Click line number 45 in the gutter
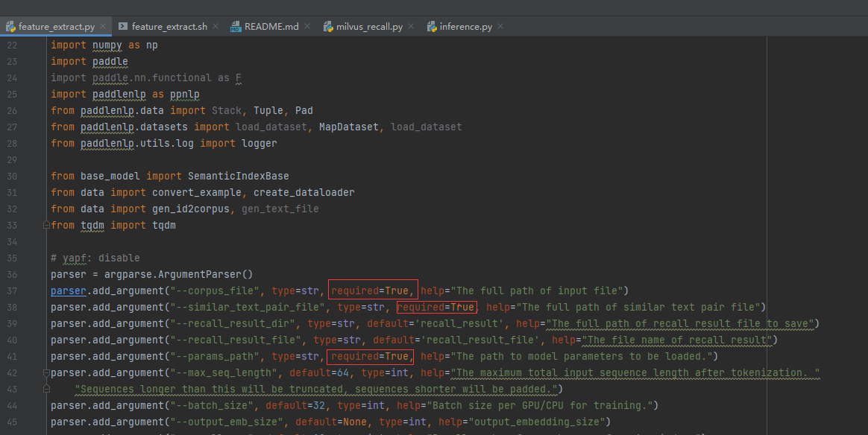This screenshot has height=435, width=868. [x=12, y=422]
